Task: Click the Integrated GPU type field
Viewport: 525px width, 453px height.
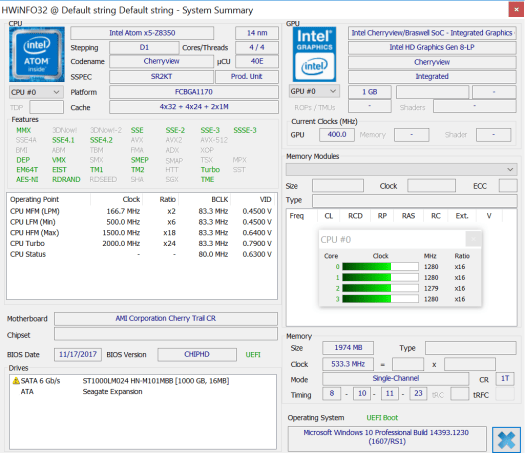Action: tap(432, 77)
